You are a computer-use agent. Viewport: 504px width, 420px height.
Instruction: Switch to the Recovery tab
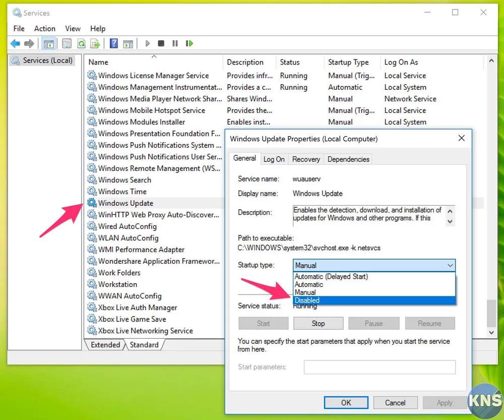pos(306,159)
